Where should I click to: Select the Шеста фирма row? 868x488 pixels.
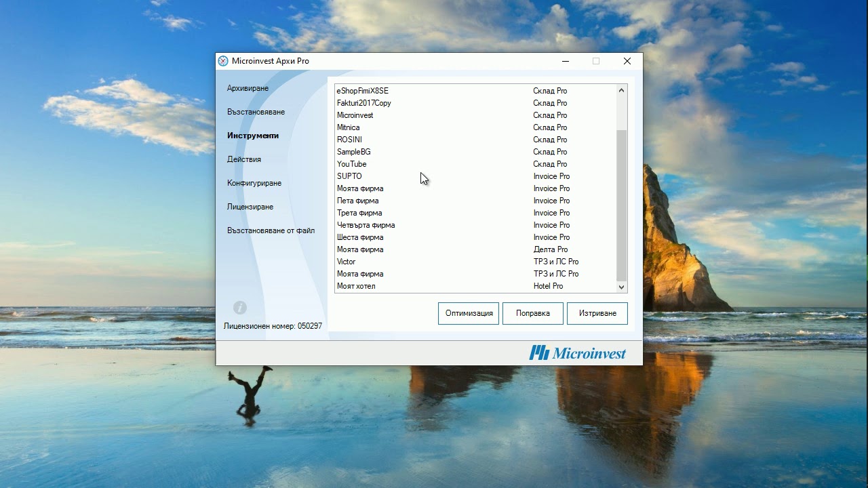pos(475,237)
